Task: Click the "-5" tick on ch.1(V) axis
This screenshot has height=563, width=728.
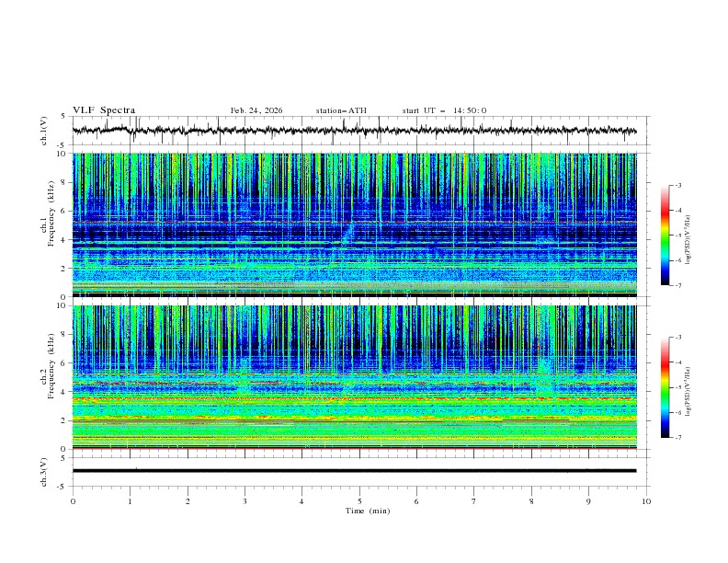Action: click(63, 145)
